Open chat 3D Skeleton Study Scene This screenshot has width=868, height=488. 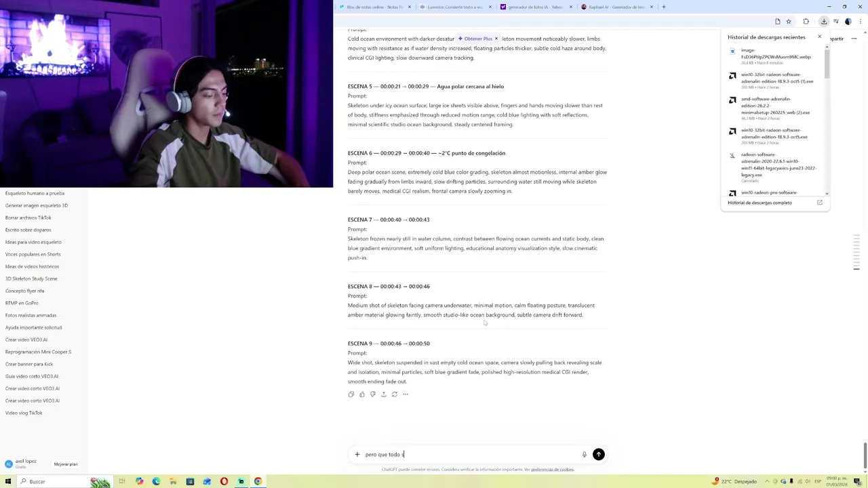click(x=31, y=279)
